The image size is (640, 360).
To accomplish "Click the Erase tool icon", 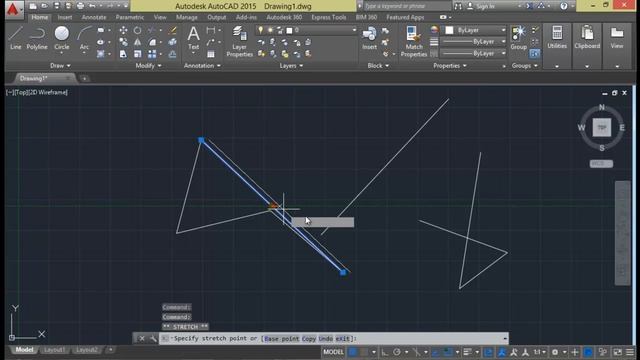I will coord(173,30).
